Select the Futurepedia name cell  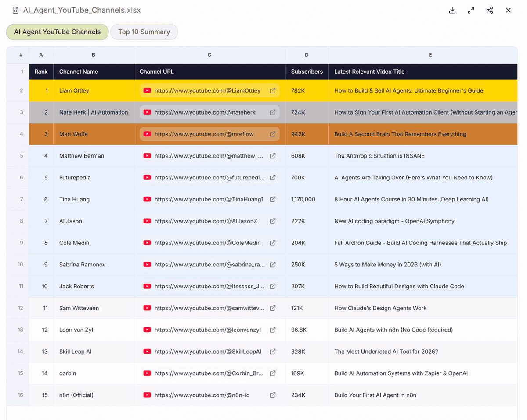pyautogui.click(x=94, y=177)
